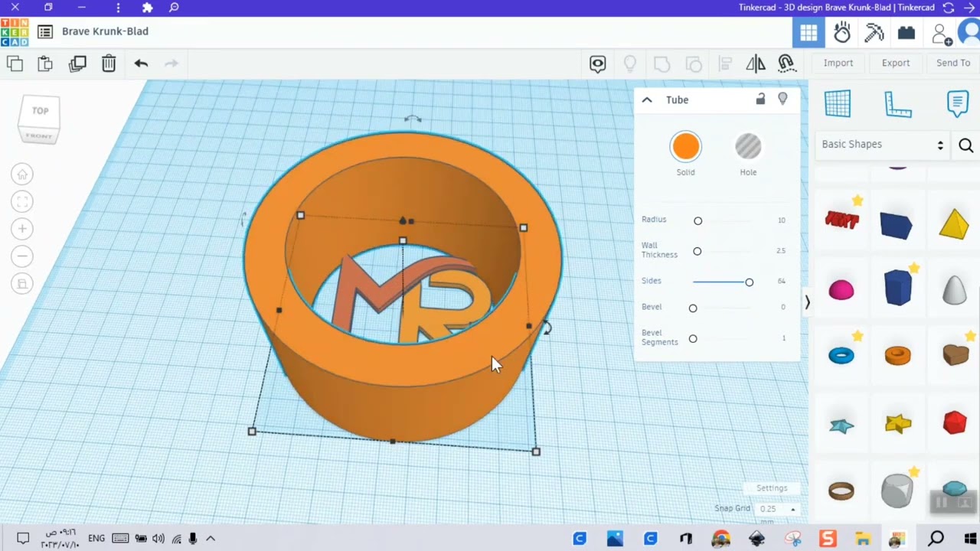Image resolution: width=980 pixels, height=551 pixels.
Task: Add a Ruler tool
Action: click(x=898, y=103)
